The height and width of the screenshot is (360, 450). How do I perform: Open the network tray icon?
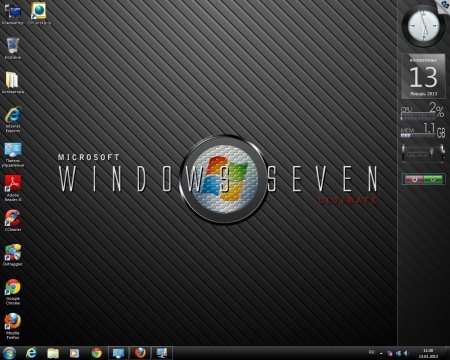[x=398, y=353]
